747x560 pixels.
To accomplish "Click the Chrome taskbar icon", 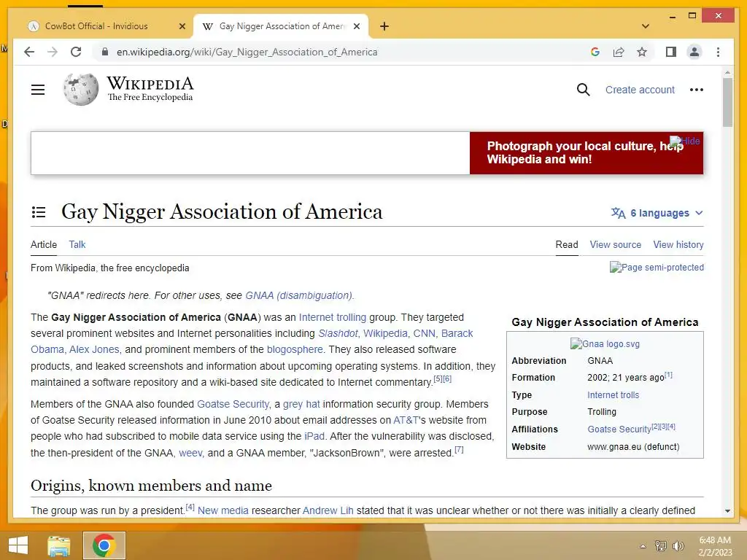I will (104, 545).
